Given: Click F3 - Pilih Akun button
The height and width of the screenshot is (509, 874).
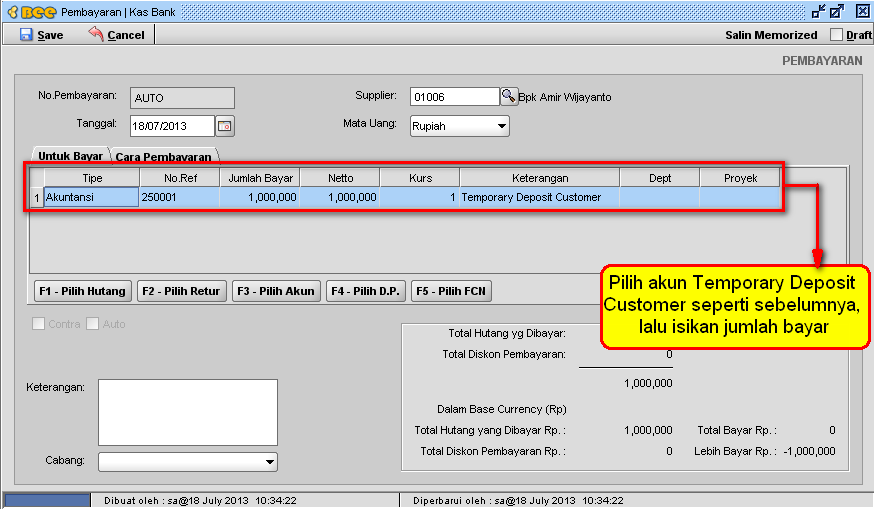Looking at the screenshot, I should [x=276, y=291].
